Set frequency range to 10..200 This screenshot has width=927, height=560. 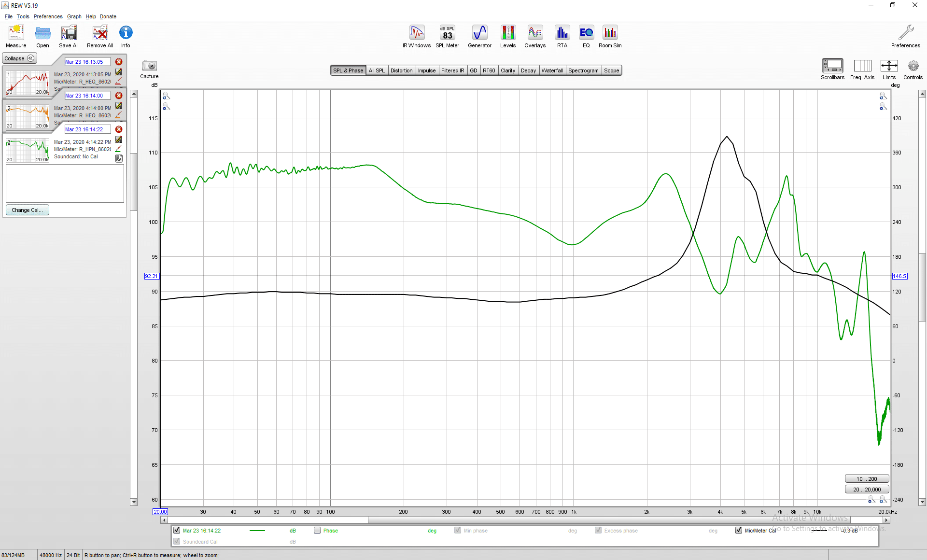tap(867, 479)
